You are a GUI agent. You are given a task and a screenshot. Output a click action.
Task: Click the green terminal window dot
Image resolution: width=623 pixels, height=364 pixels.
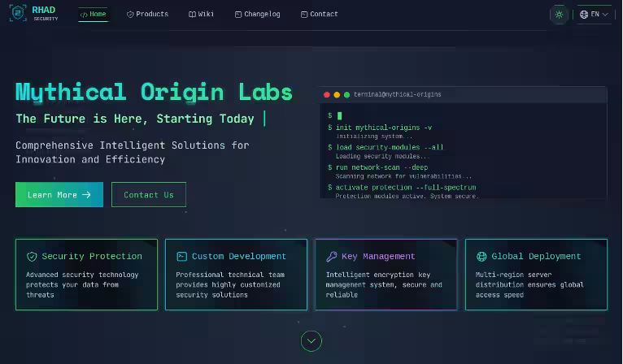point(346,95)
